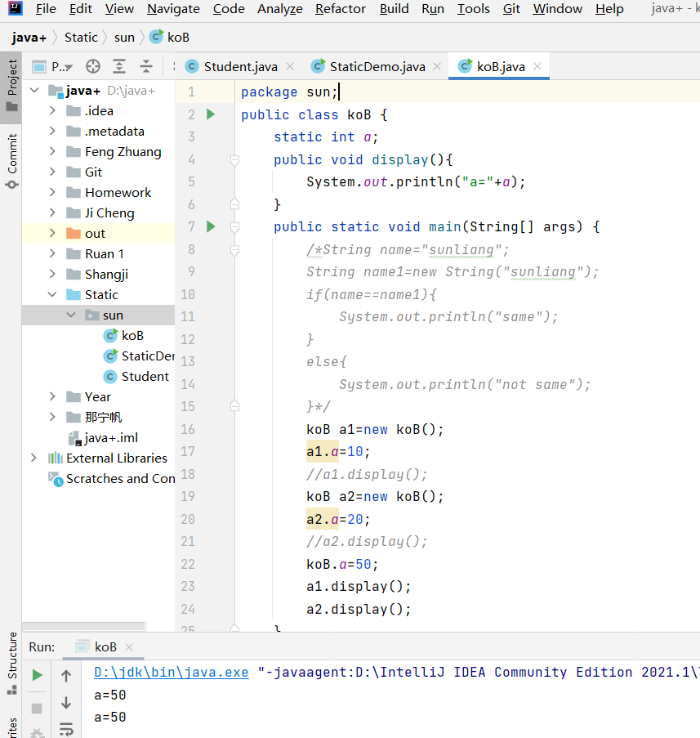Click the Select Opened File crosshair icon
This screenshot has width=700, height=738.
93,67
